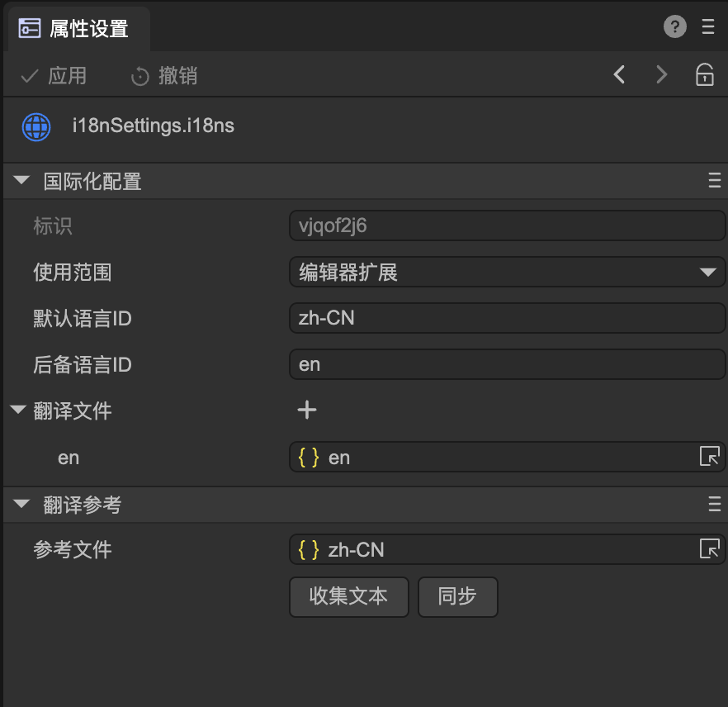The image size is (728, 707).
Task: Collapse the 国际化配置 section
Action: [22, 181]
